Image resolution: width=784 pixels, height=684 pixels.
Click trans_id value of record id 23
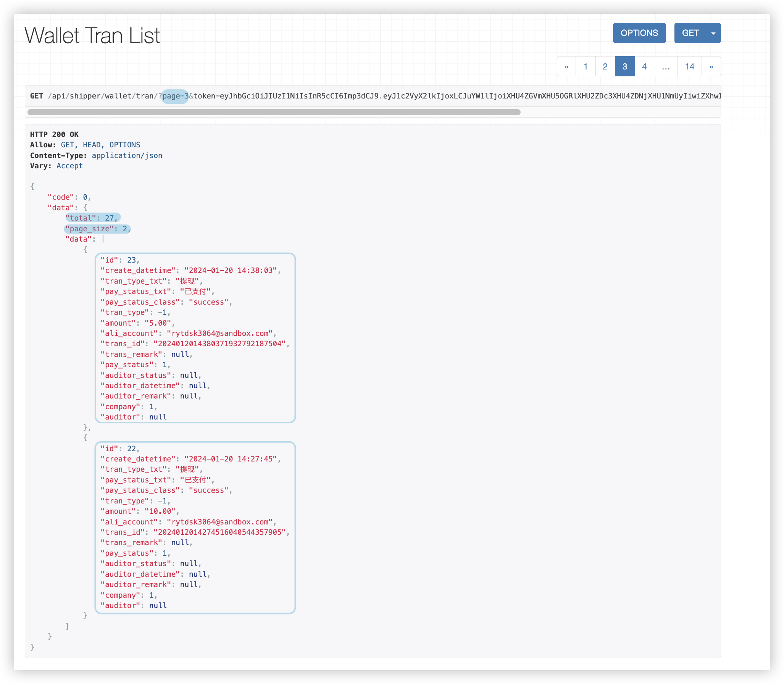coord(219,344)
